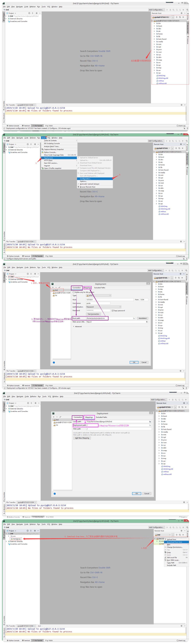This screenshot has height=644, width=191.
Task: Click the minus icon in the Connection-tab Deployment dialog
Action: point(56,287)
